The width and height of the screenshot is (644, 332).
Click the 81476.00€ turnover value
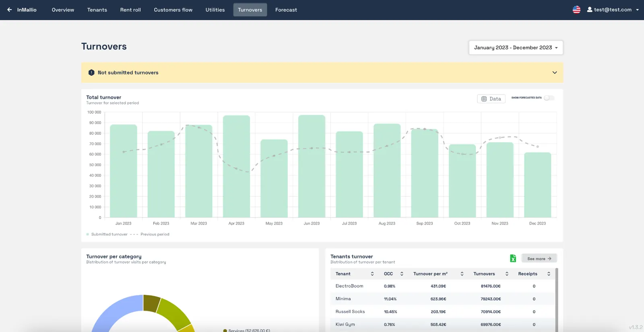pyautogui.click(x=491, y=286)
